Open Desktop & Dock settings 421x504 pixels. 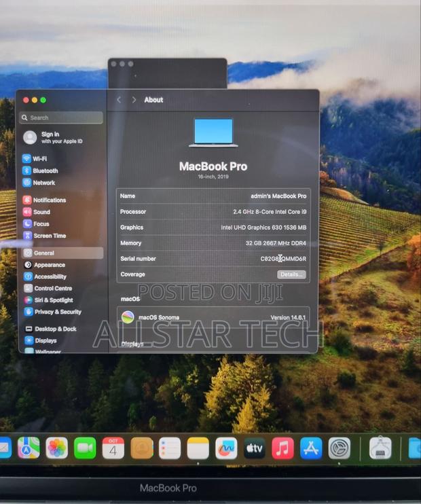(x=51, y=329)
